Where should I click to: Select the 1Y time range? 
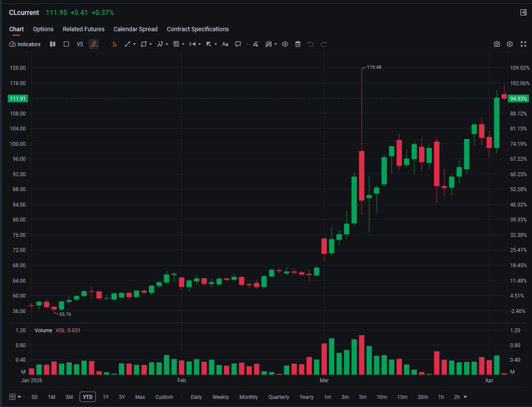(106, 397)
